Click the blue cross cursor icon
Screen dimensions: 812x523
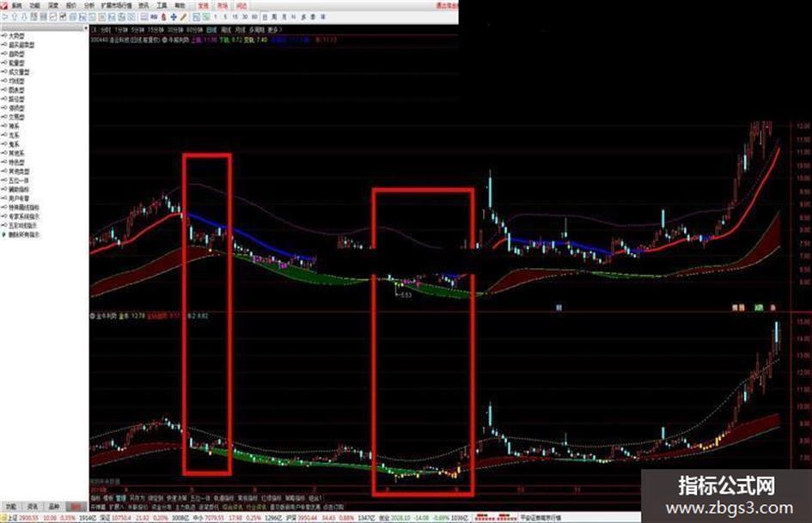174,16
